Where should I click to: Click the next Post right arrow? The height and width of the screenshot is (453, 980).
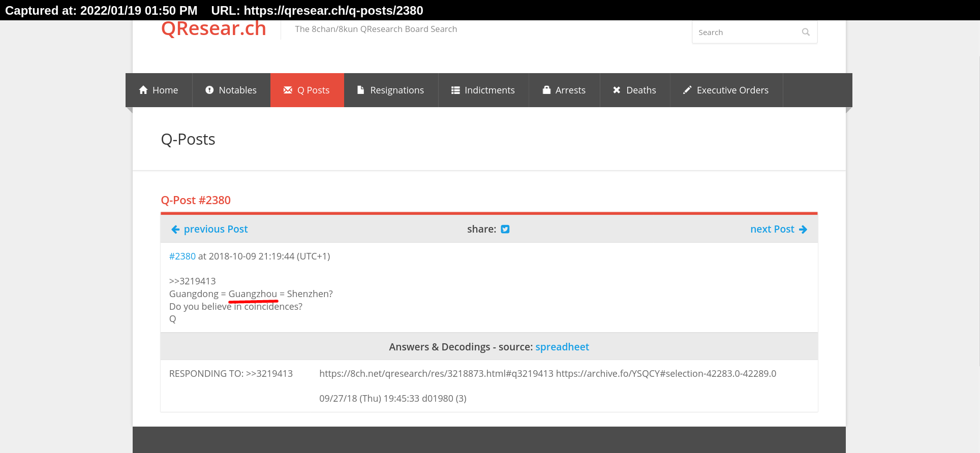coord(803,230)
